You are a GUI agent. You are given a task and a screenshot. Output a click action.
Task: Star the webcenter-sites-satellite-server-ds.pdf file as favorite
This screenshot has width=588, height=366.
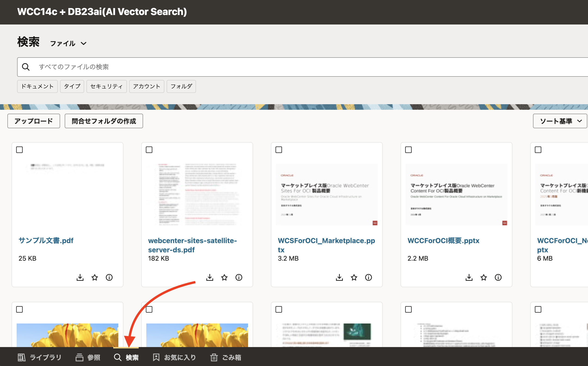coord(224,278)
